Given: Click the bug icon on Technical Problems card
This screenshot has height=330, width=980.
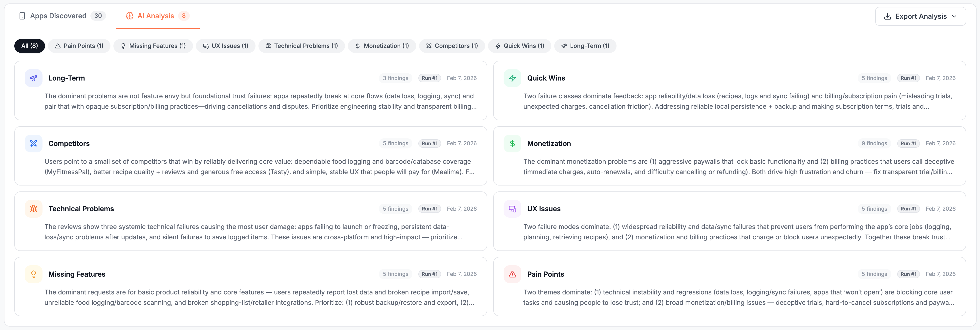Looking at the screenshot, I should tap(33, 209).
